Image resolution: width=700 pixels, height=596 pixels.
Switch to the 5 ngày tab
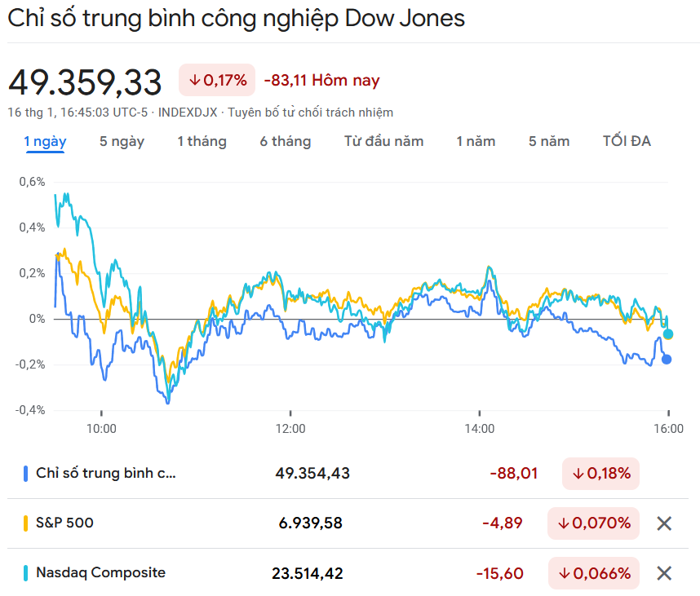click(x=122, y=141)
